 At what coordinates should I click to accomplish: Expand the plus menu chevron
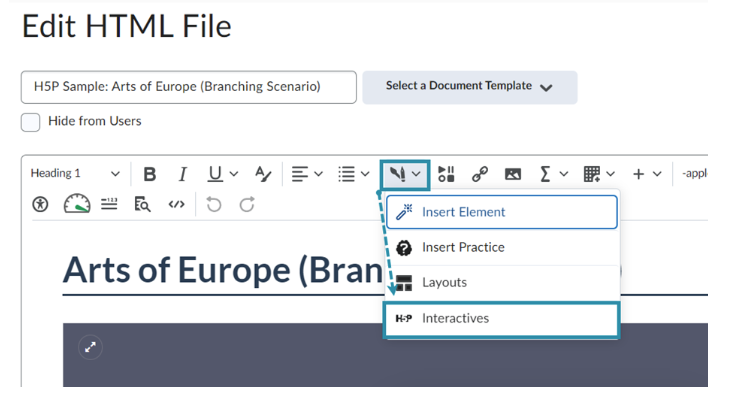tap(657, 174)
